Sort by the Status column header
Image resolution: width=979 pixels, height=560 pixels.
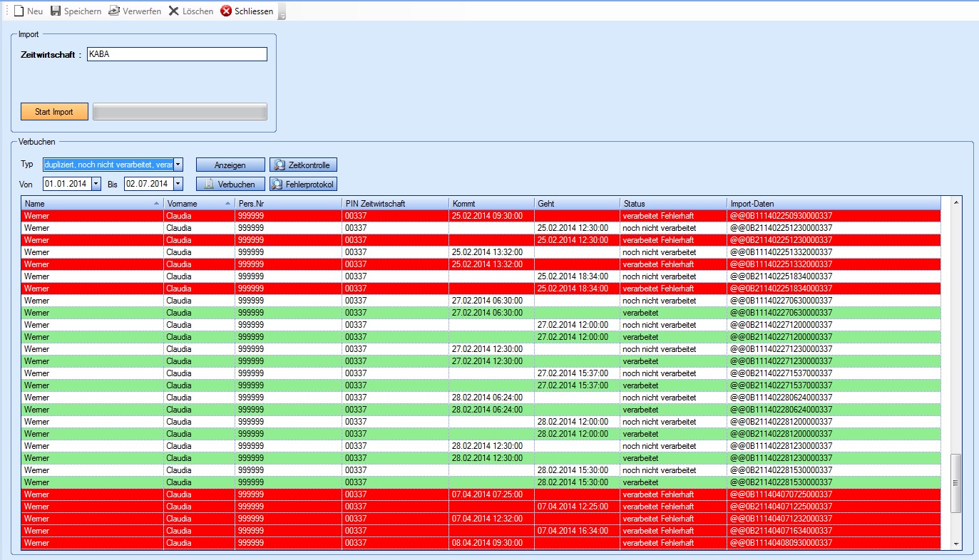[x=673, y=203]
